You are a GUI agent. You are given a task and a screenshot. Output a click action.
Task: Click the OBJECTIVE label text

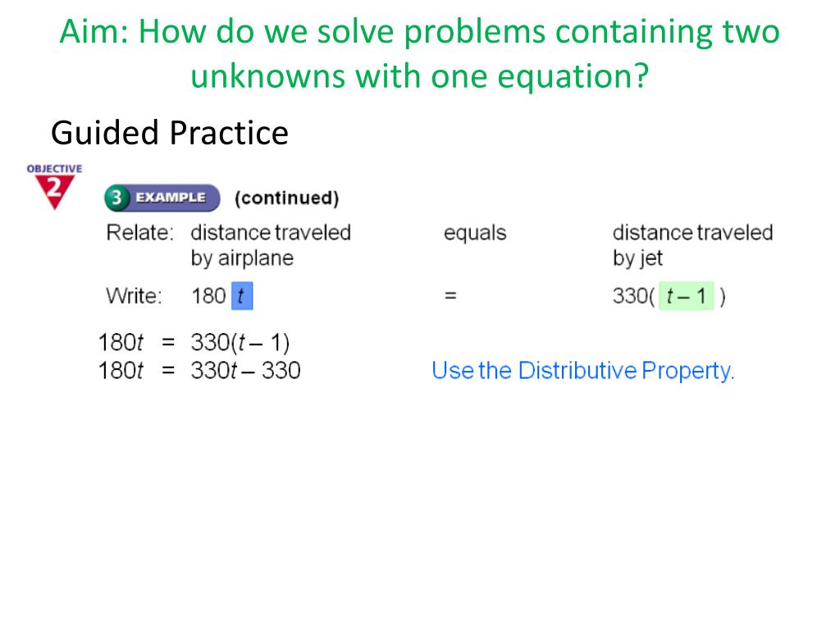[x=54, y=169]
